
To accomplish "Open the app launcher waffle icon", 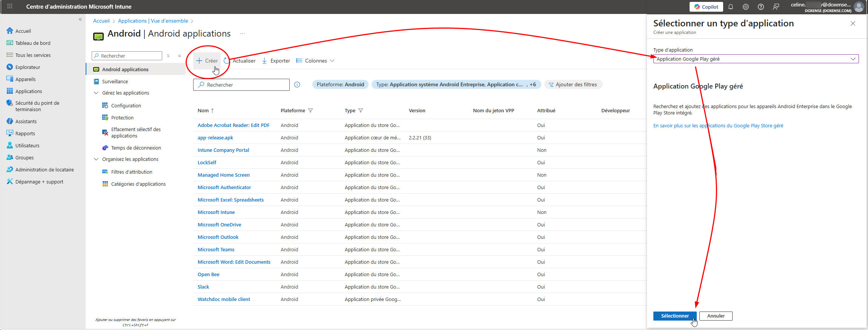I will point(10,6).
